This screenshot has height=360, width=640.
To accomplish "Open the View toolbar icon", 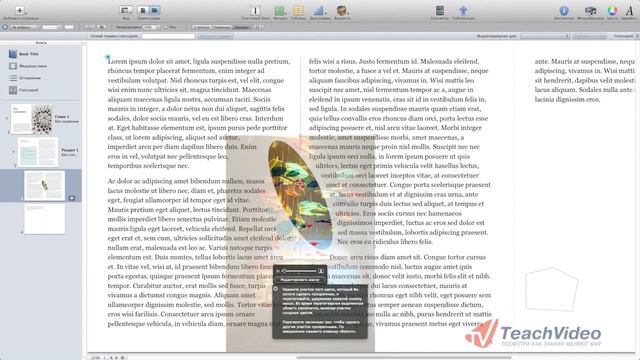I will click(126, 10).
